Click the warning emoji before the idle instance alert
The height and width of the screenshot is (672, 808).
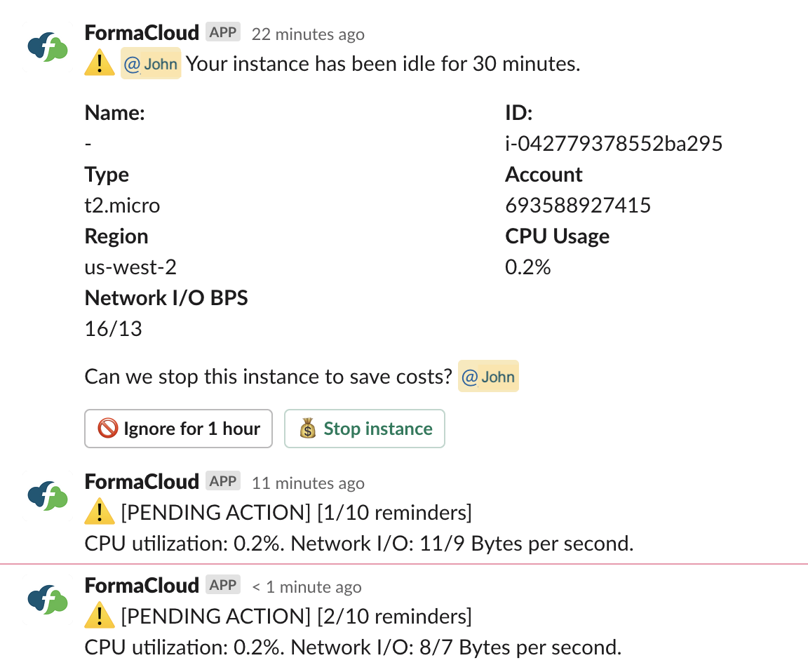click(99, 64)
